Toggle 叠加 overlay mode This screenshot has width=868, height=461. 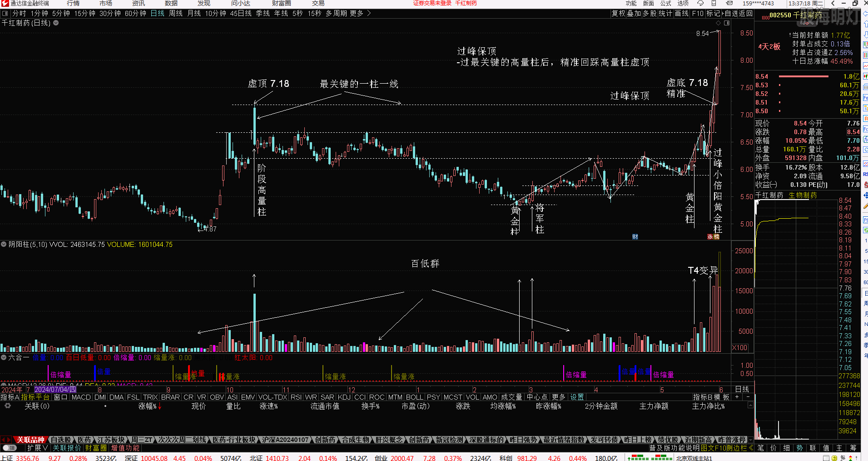point(634,13)
